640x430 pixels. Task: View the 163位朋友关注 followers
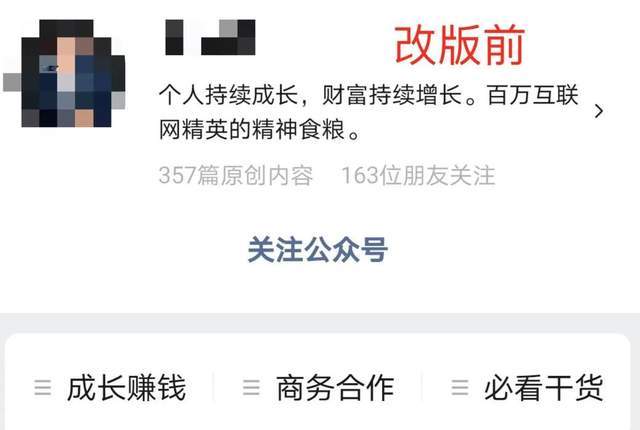pos(418,175)
